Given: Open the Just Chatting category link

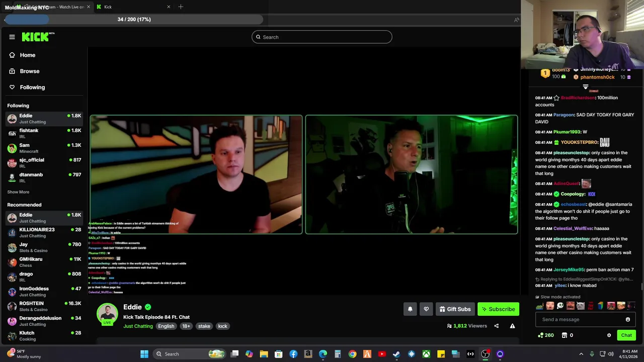Looking at the screenshot, I should [138, 326].
